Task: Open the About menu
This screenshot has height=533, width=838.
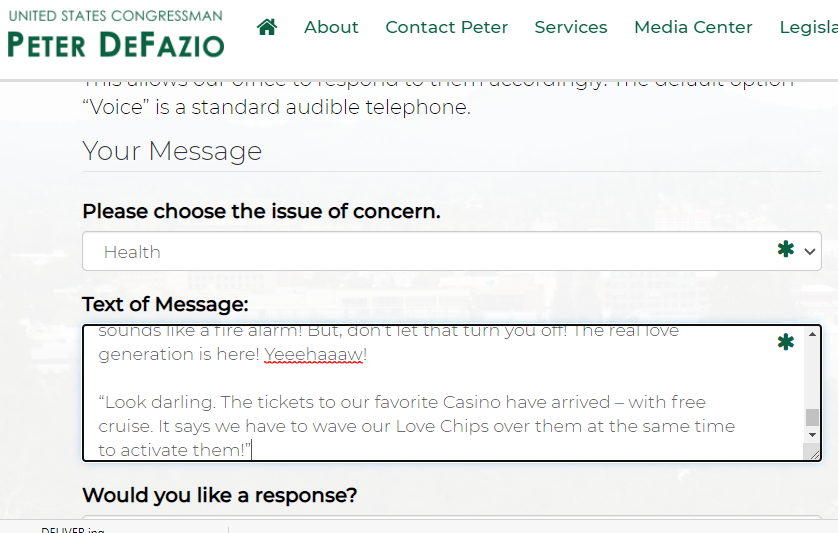Action: (x=331, y=27)
